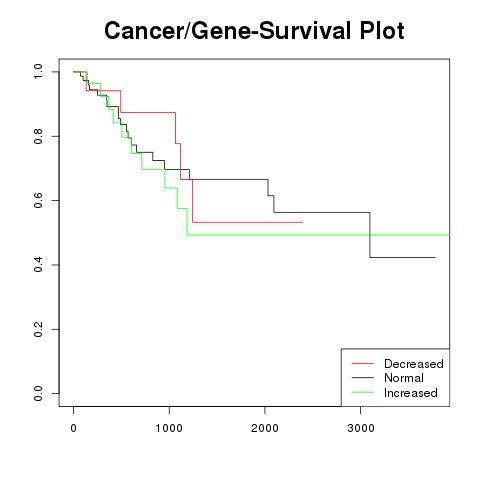Click the green Increased legend line
480x480 pixels.
(363, 392)
